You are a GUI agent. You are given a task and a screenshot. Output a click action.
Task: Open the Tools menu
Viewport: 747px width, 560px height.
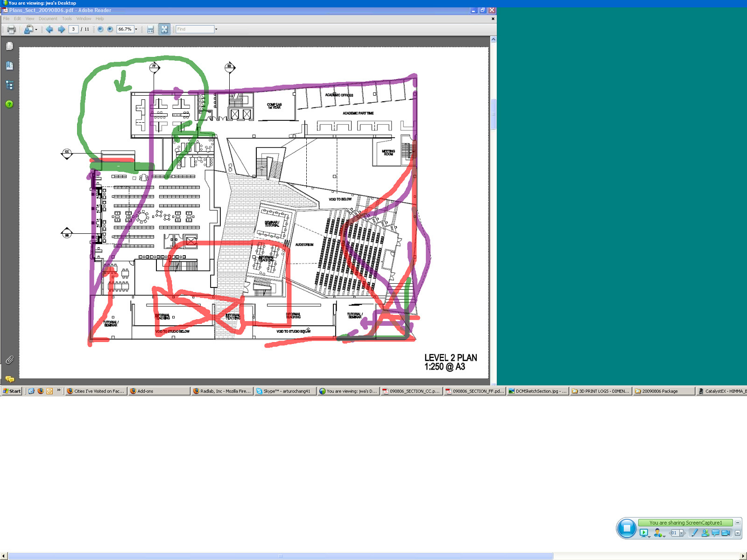pyautogui.click(x=67, y=19)
